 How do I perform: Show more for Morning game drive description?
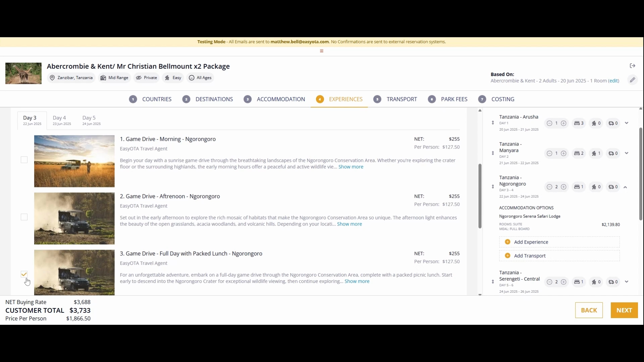[x=351, y=167]
